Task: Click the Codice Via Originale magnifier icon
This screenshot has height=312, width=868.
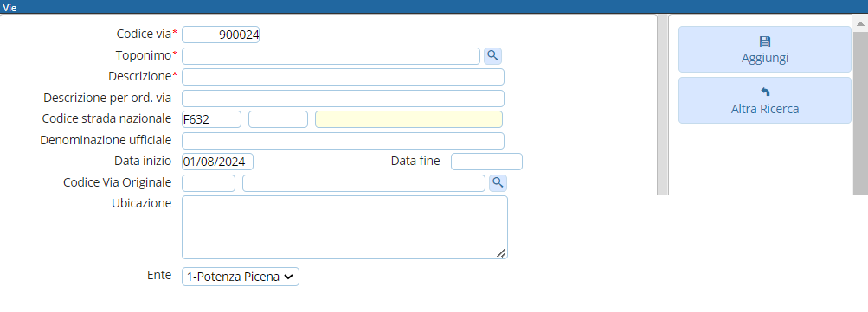Action: (498, 183)
